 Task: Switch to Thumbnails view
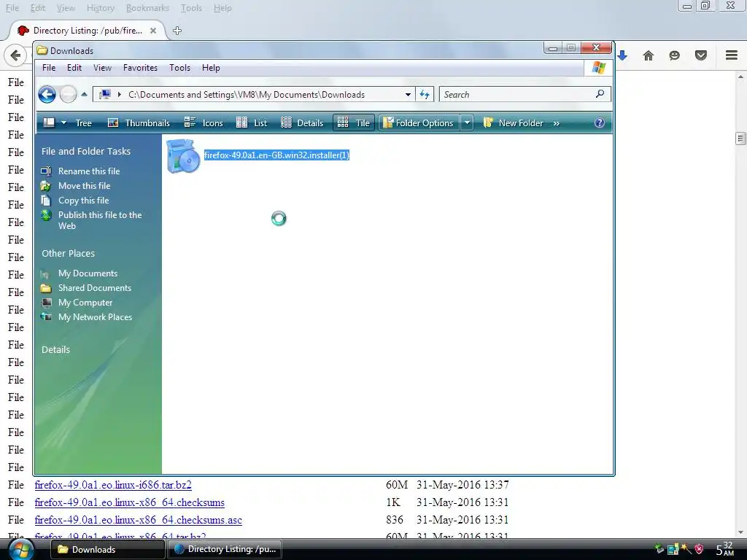139,122
